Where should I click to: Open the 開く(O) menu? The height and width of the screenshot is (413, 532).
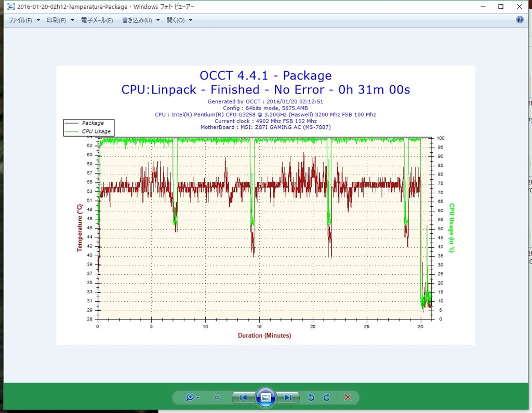point(176,20)
